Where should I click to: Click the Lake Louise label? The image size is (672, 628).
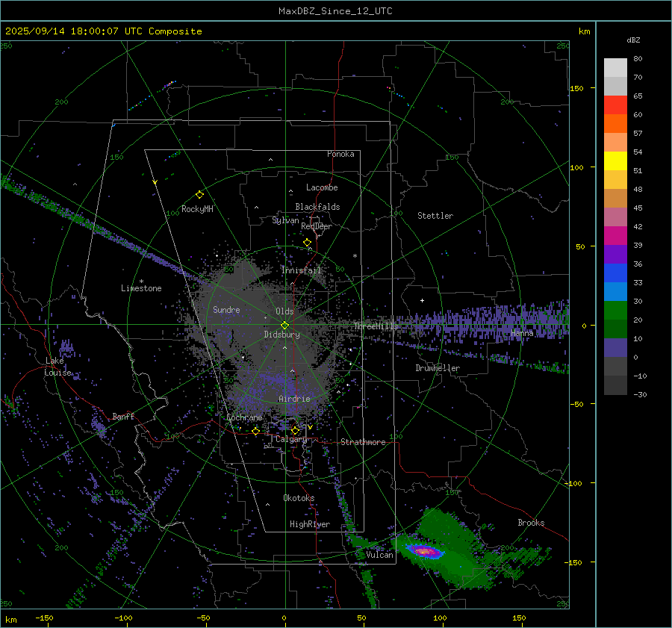(x=59, y=367)
